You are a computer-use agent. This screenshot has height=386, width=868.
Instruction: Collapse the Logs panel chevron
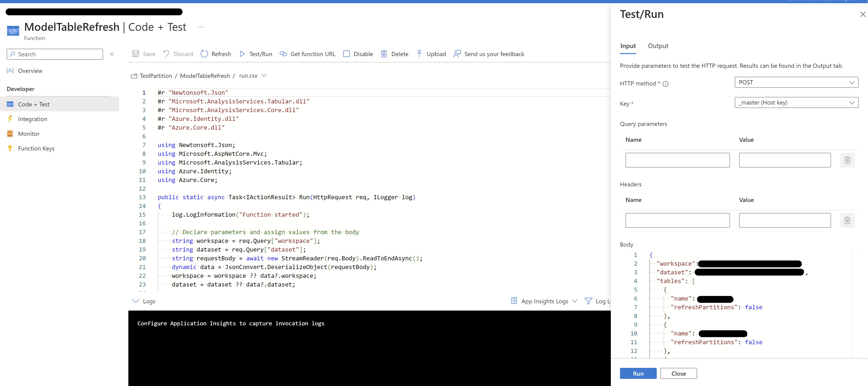[x=135, y=301]
